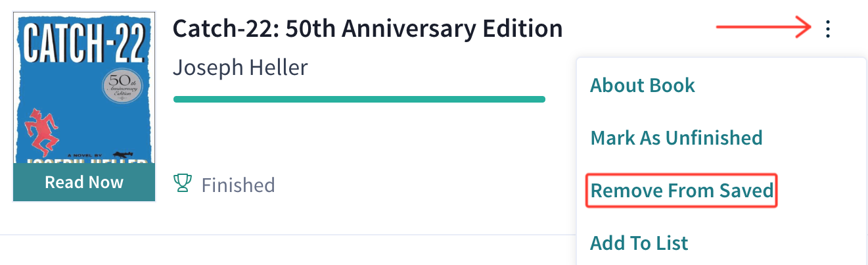The width and height of the screenshot is (868, 265).
Task: Choose Mark As Unfinished
Action: pos(676,137)
